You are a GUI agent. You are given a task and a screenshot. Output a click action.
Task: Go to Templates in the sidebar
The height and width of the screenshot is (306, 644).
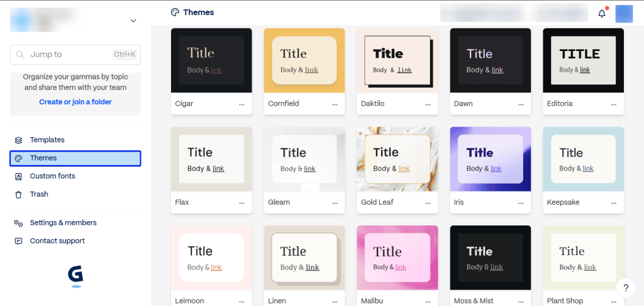click(47, 140)
